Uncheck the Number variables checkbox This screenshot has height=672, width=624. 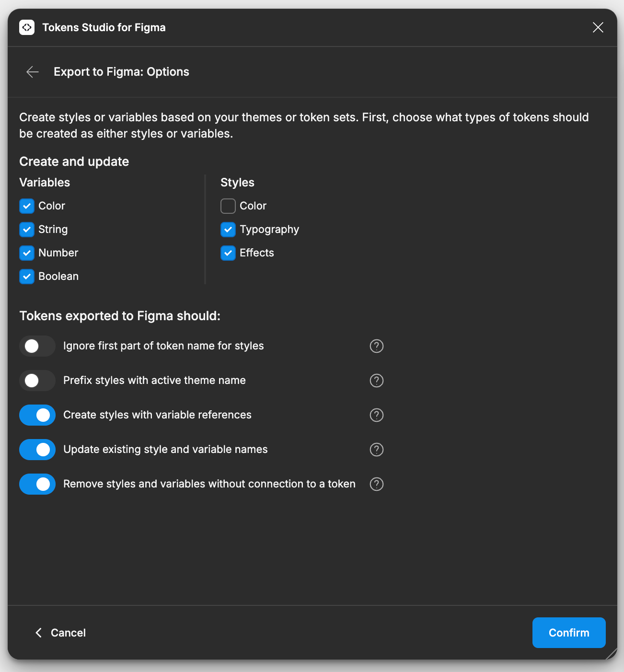(27, 253)
